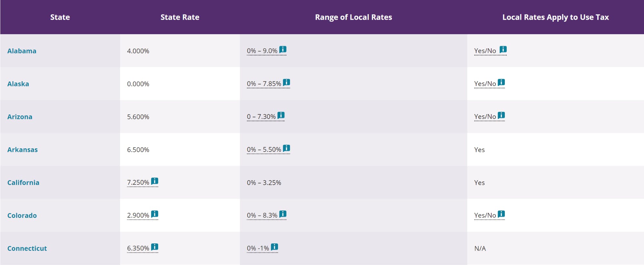Click Colorado's Yes/No use tax text
The height and width of the screenshot is (265, 644).
click(x=485, y=215)
